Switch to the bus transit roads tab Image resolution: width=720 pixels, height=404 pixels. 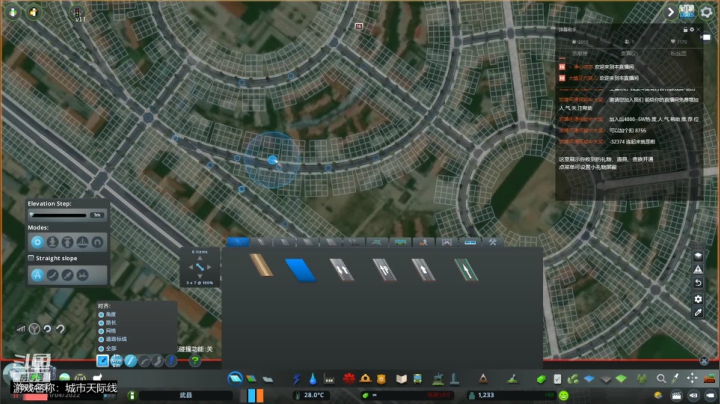(400, 242)
